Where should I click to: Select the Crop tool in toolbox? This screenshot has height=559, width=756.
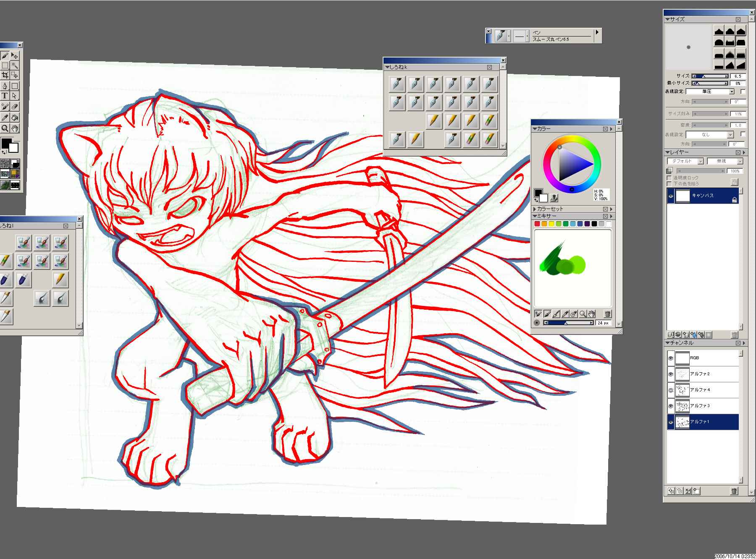point(5,75)
